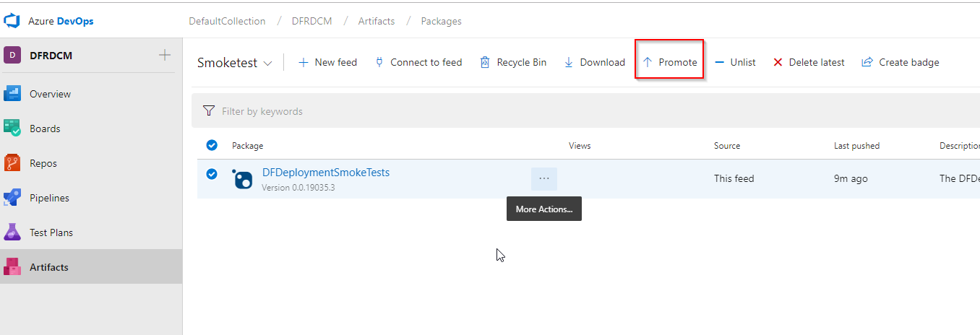The height and width of the screenshot is (335, 980).
Task: Open More Actions ellipsis for DFDeploymentSmokeTests
Action: [x=544, y=179]
